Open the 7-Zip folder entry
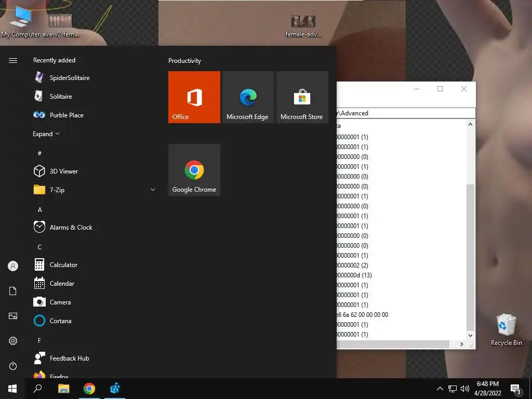532x399 pixels. (95, 190)
